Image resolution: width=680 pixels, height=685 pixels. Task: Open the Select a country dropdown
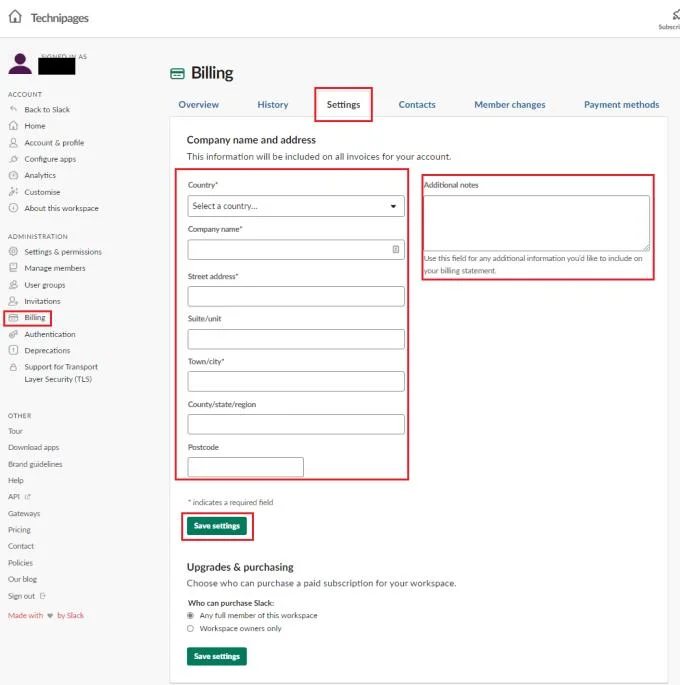point(296,206)
